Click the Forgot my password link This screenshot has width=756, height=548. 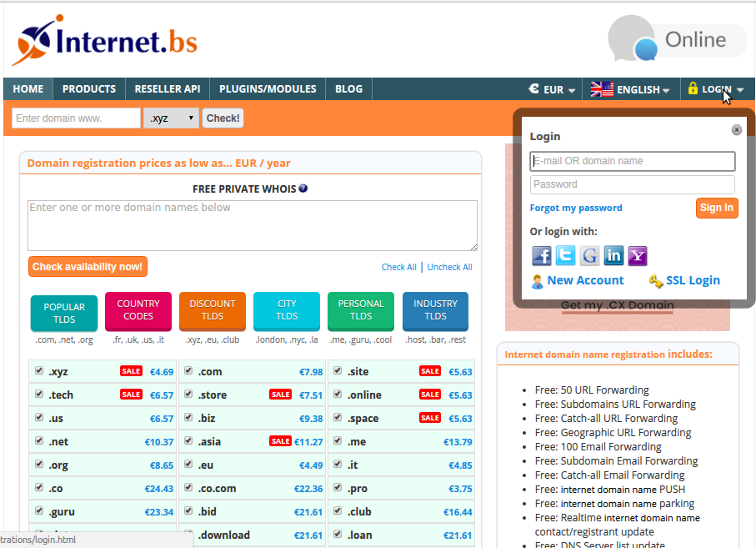coord(576,208)
